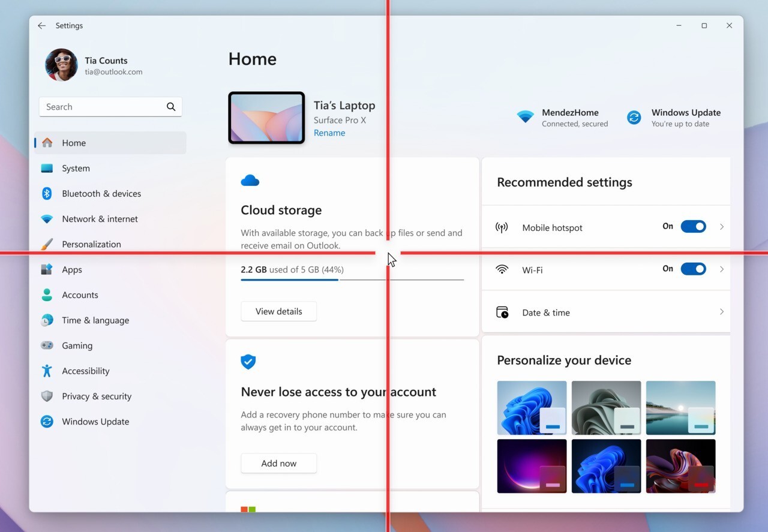Disable the Wi-Fi toggle
768x532 pixels.
(x=694, y=269)
